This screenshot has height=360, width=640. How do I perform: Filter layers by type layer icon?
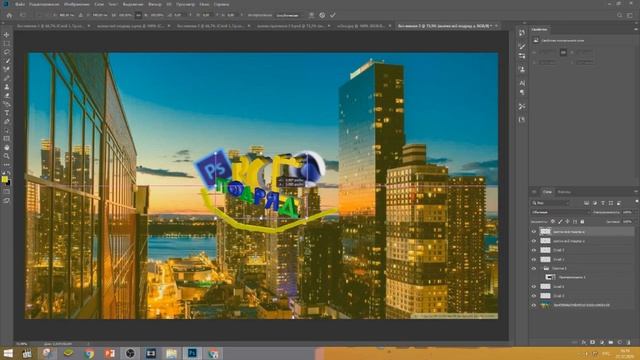[603, 203]
